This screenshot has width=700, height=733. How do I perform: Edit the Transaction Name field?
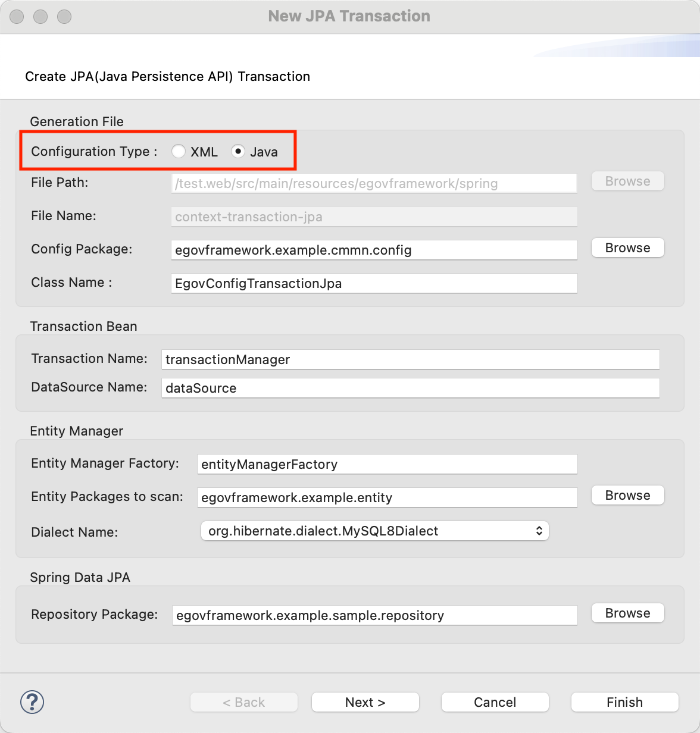click(410, 359)
